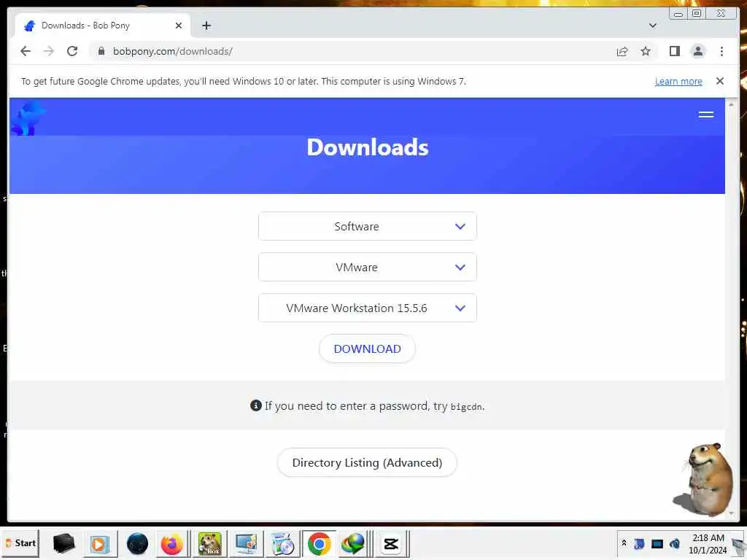Screen dimensions: 747x560
Task: Click the bigcdn password text
Action: 466,407
